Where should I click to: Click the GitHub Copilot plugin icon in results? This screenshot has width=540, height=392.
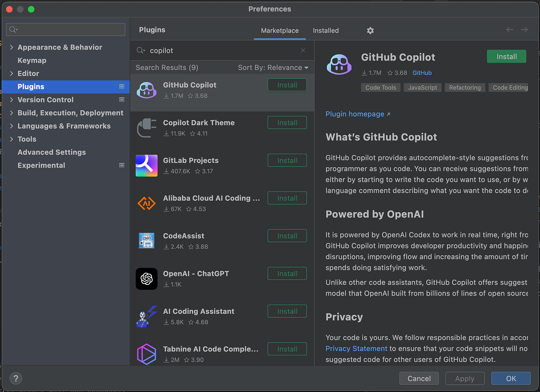point(147,90)
